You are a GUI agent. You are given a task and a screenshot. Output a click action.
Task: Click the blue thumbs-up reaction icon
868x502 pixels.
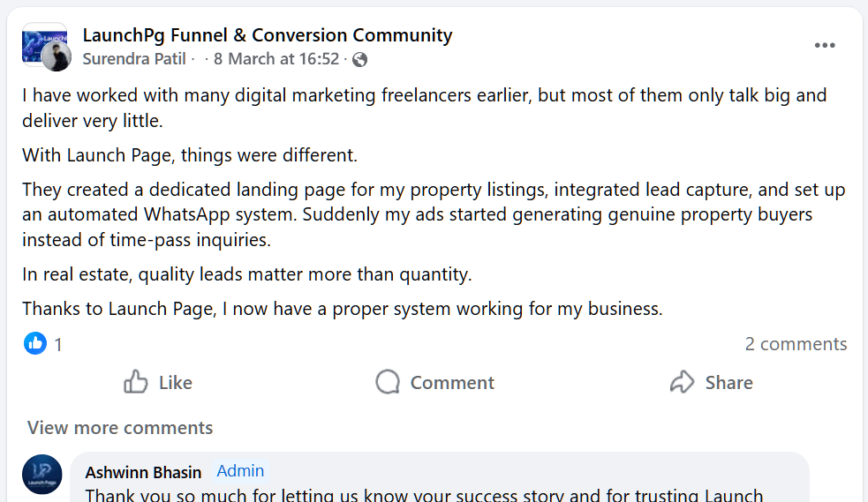[35, 343]
